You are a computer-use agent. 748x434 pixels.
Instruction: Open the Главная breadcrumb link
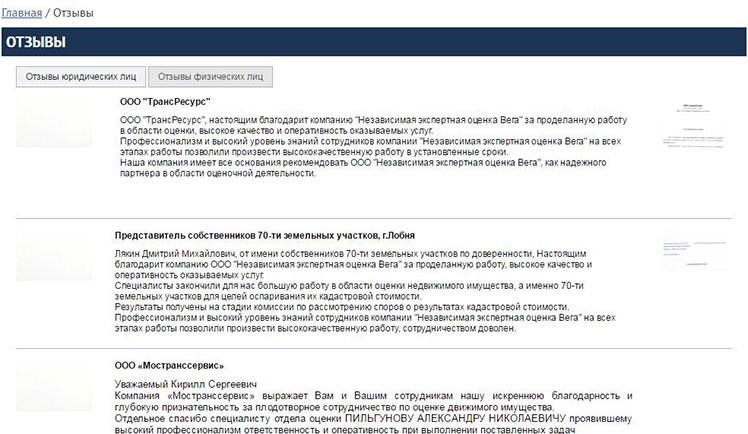click(x=22, y=13)
